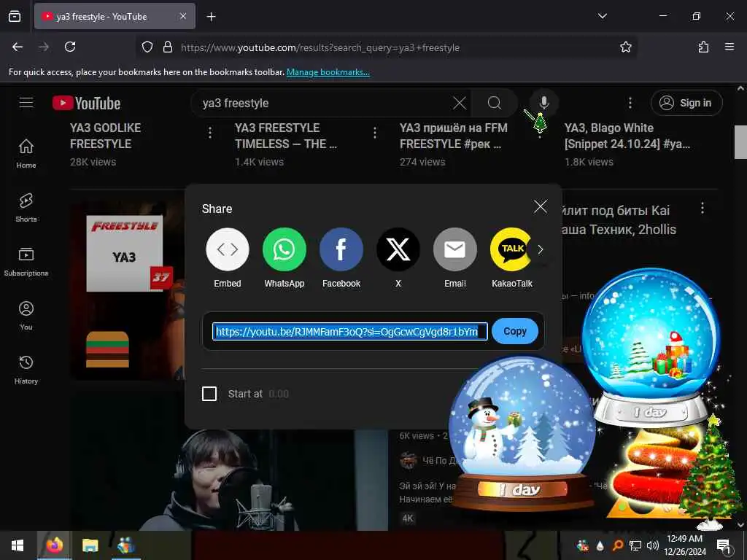Open YA3 GODLIKE FREESTYLE video title
Screen dimensions: 747x560
pos(105,136)
